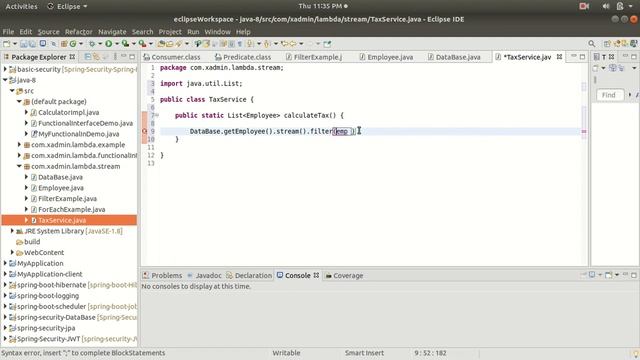Click the Open Perspective icon
The image size is (640, 360).
tap(607, 44)
